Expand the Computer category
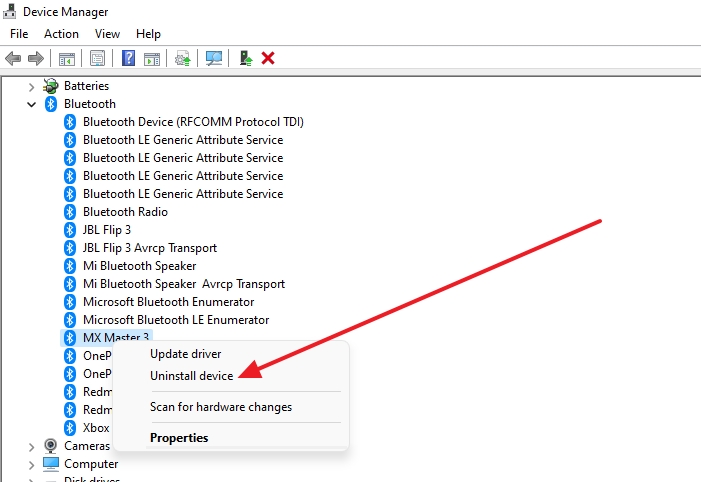This screenshot has width=701, height=482. tap(31, 465)
